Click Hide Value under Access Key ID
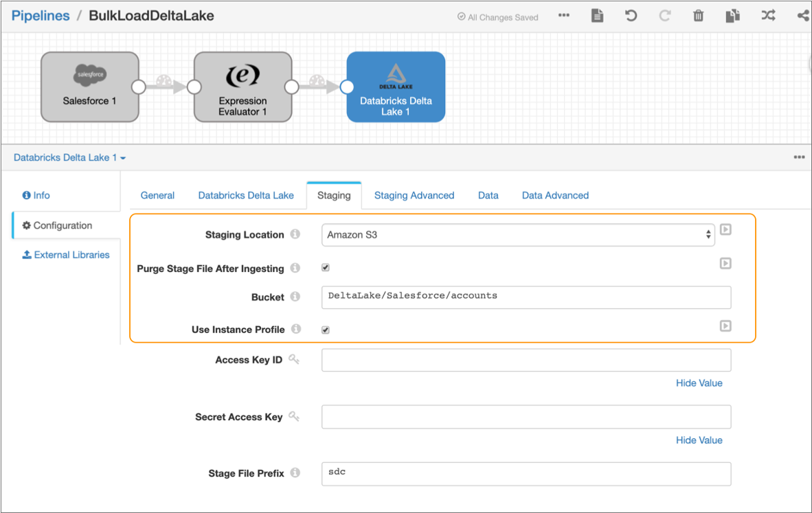Viewport: 812px width, 513px height. pyautogui.click(x=699, y=383)
